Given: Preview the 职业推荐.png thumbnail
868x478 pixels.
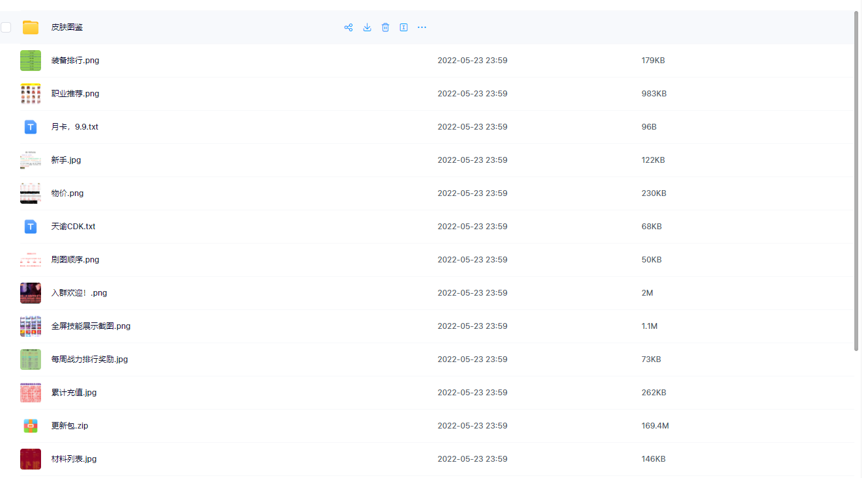Looking at the screenshot, I should click(x=31, y=94).
